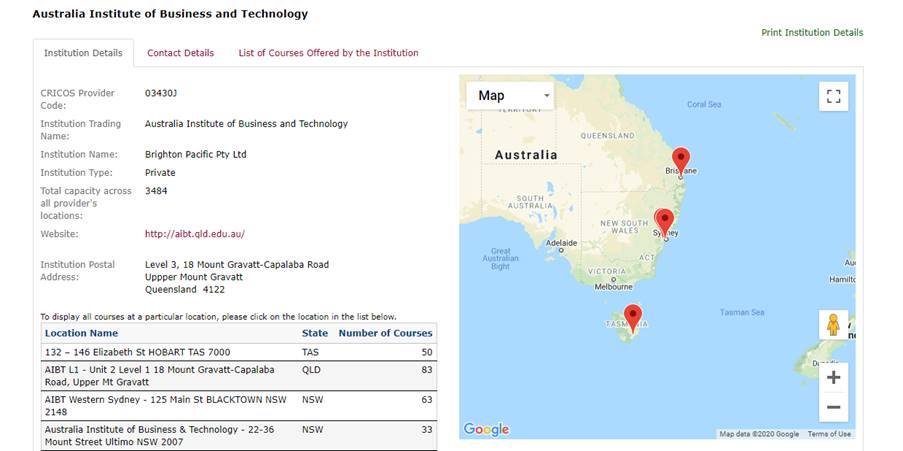Screen dimensions: 903x451
Task: Click the Sydney red map pin
Action: [x=665, y=223]
